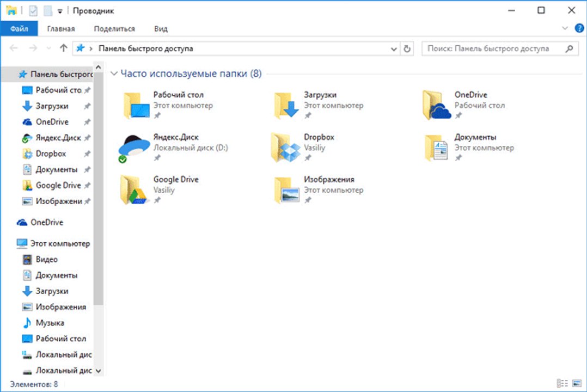Screen dimensions: 587x392
Task: Click the sidebar vertical scrollbar thumb
Action: click(x=98, y=189)
